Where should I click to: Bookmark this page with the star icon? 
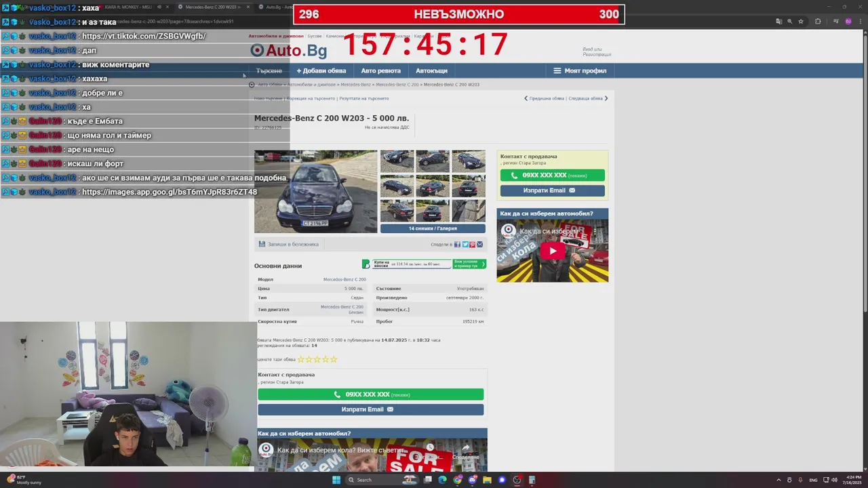click(801, 22)
